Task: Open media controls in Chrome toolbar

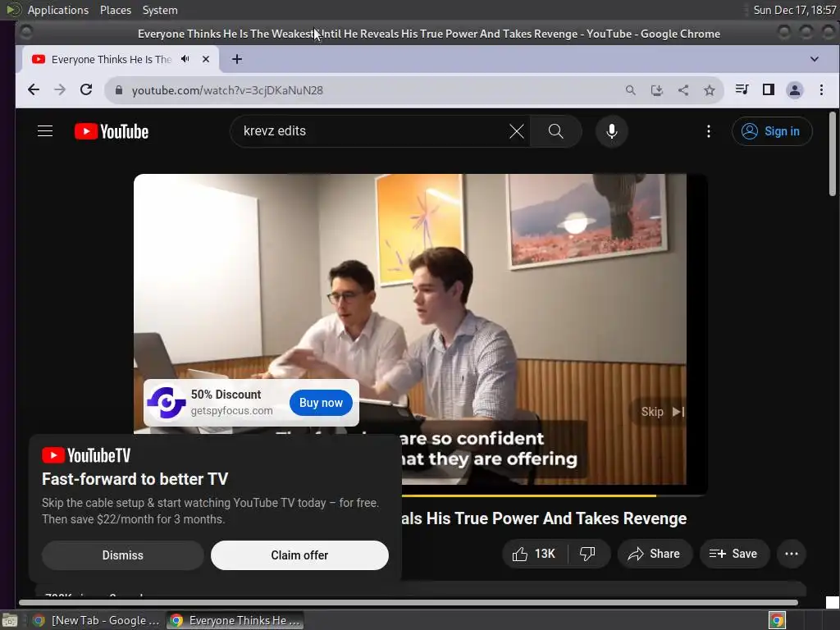Action: coord(742,89)
